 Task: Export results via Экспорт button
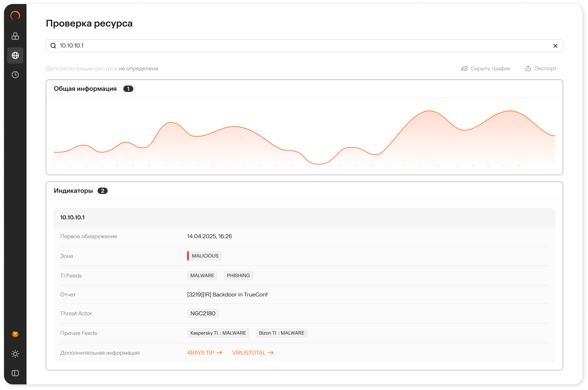[x=541, y=69]
